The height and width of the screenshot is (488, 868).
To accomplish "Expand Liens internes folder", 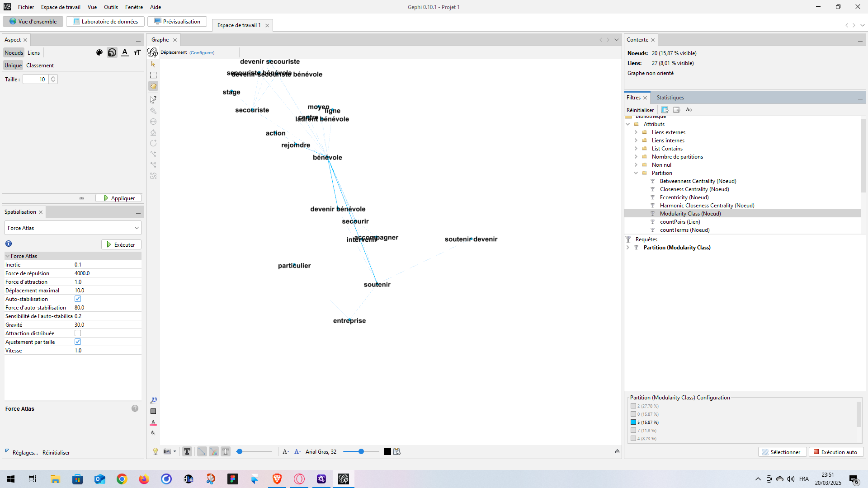I will pyautogui.click(x=636, y=141).
